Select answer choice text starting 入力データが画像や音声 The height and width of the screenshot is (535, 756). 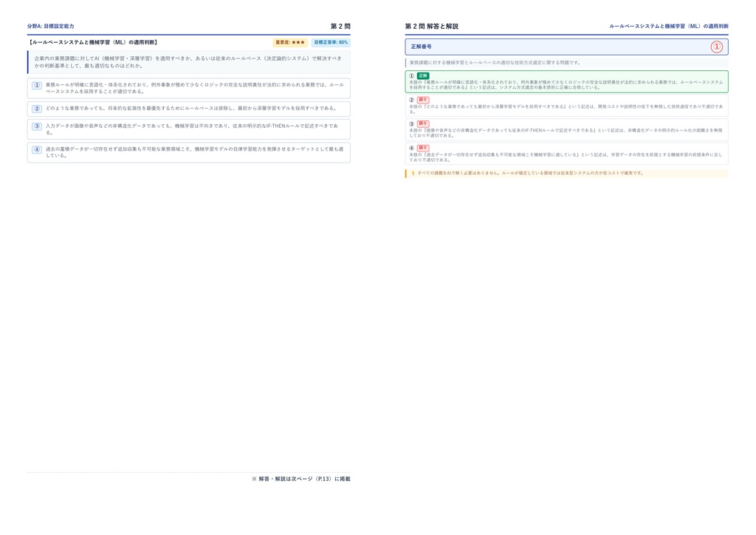192,129
